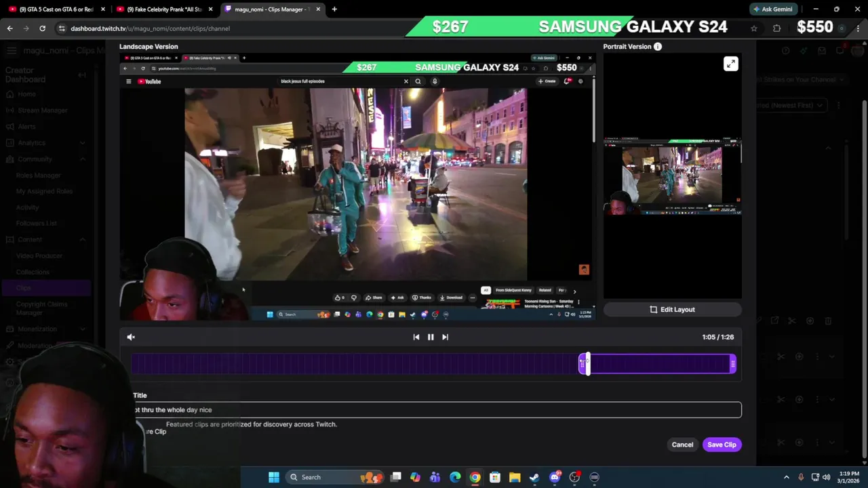Open a new browser tab
This screenshot has height=488, width=868.
point(334,9)
